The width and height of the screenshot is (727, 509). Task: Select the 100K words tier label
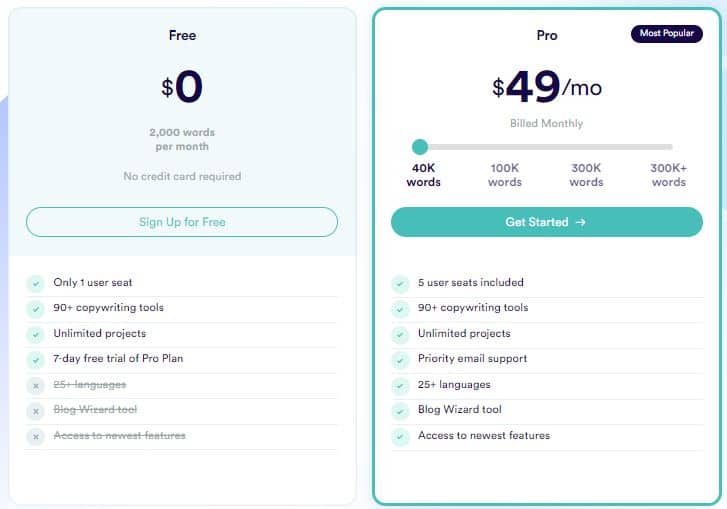(505, 175)
